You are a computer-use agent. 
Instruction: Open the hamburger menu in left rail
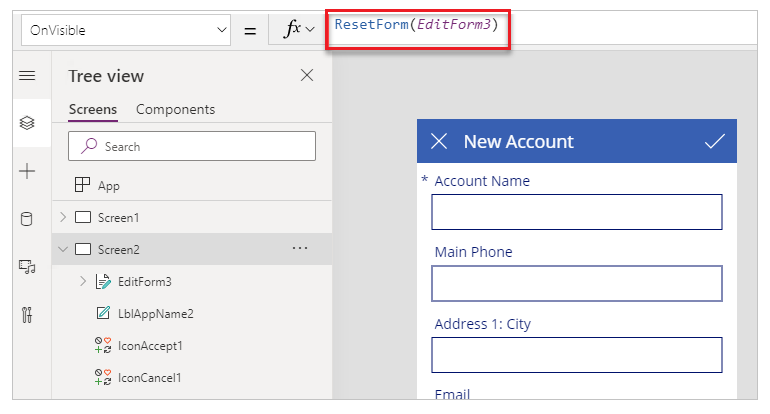tap(27, 76)
